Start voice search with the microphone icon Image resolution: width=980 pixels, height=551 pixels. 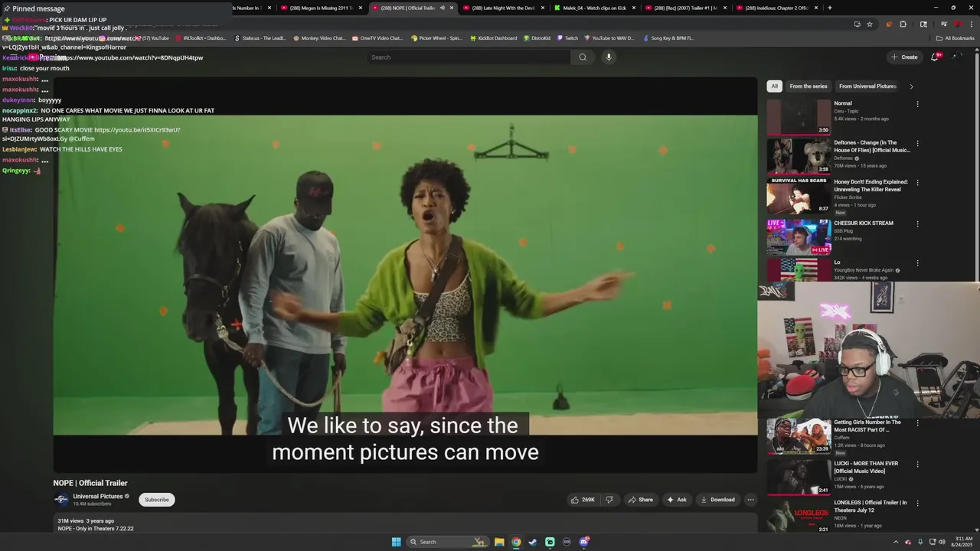click(x=609, y=57)
